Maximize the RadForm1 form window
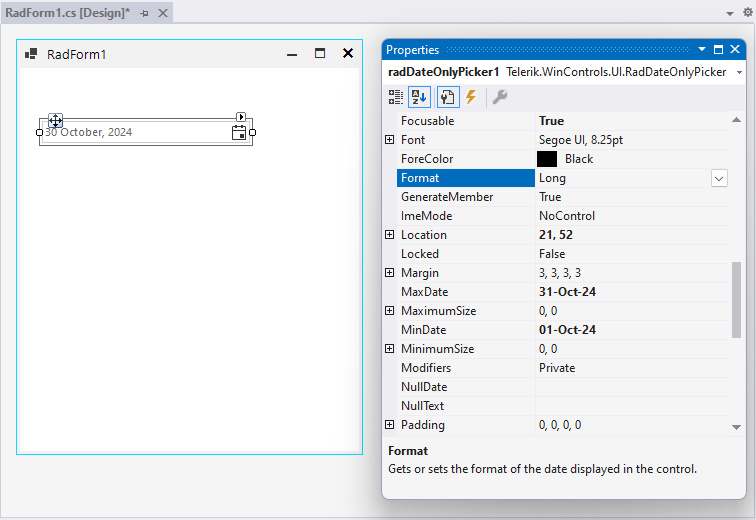 pyautogui.click(x=320, y=53)
